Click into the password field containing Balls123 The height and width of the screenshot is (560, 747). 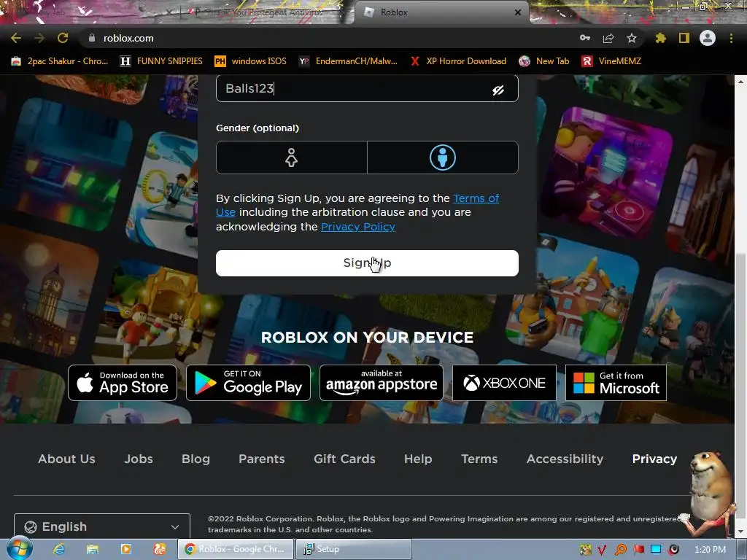[367, 88]
